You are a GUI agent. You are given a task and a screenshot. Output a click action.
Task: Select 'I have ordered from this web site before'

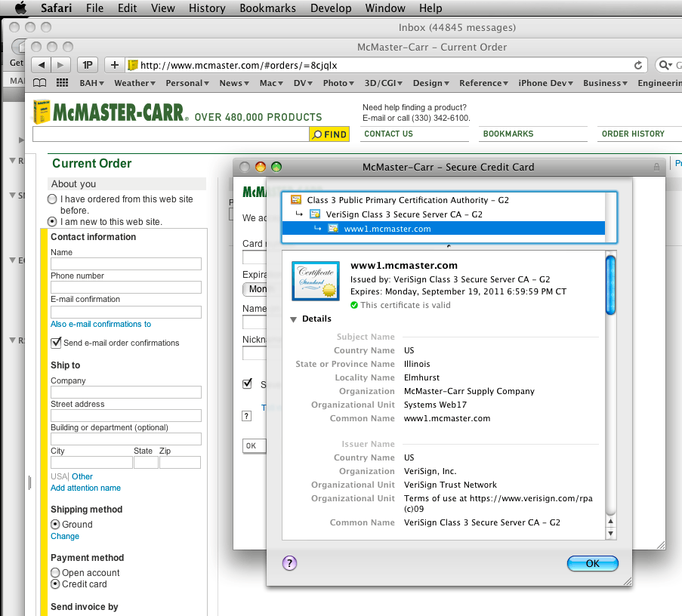(52, 199)
